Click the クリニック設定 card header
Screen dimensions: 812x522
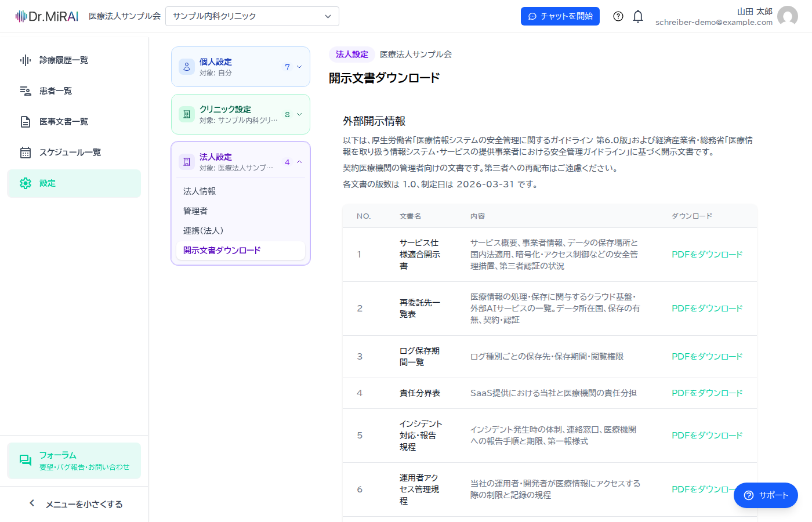click(241, 114)
